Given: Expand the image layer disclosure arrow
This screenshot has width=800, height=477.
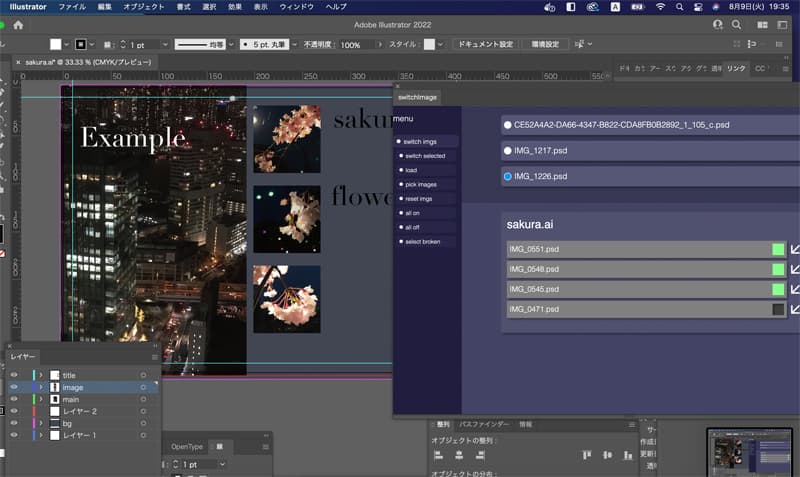Looking at the screenshot, I should (41, 387).
